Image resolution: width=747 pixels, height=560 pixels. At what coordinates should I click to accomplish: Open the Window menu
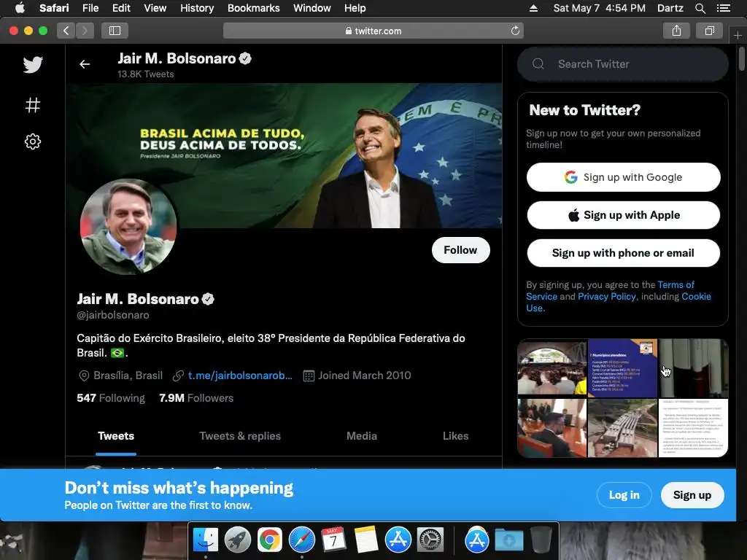point(312,8)
